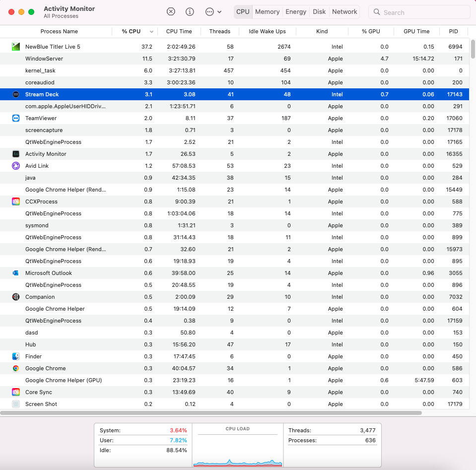This screenshot has height=470, width=476.
Task: Click the CCXProcess app icon
Action: tap(15, 201)
